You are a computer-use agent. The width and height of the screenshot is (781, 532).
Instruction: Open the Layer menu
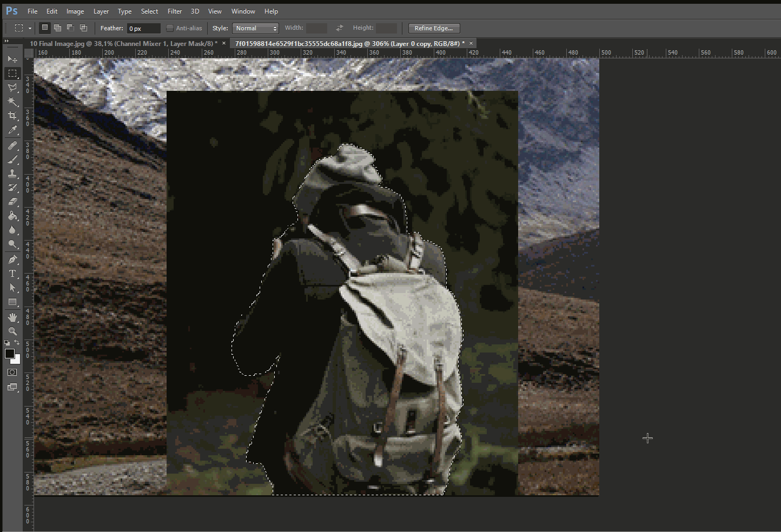[x=101, y=11]
